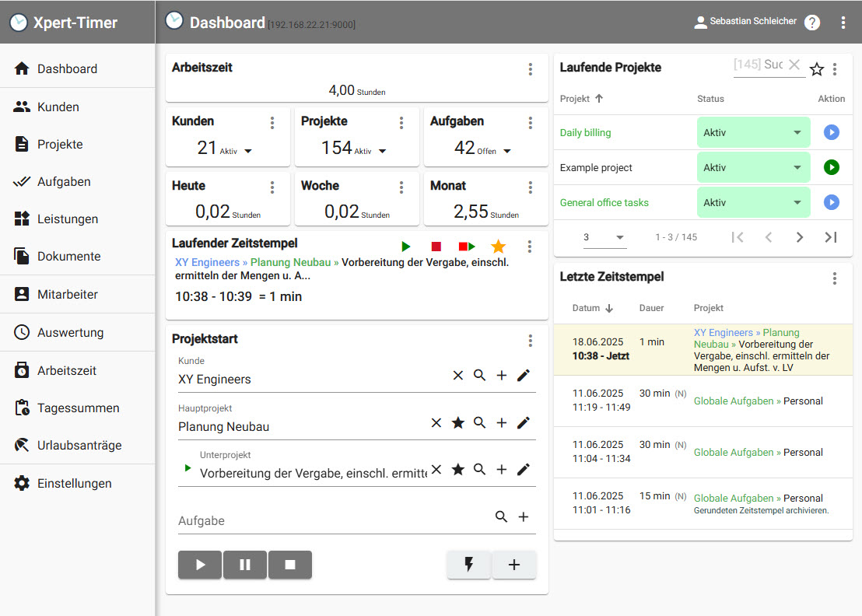Open the Laufender Zeitstempel options menu
The image size is (862, 616).
pyautogui.click(x=530, y=247)
